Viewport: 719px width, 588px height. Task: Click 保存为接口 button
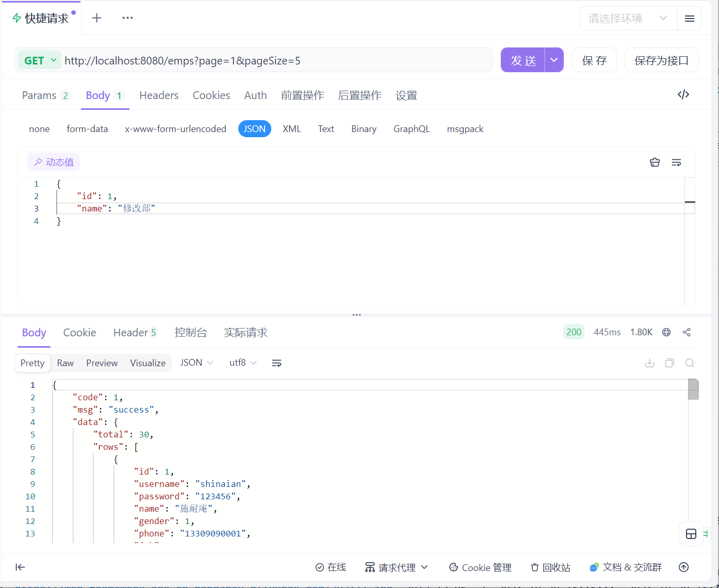[661, 60]
